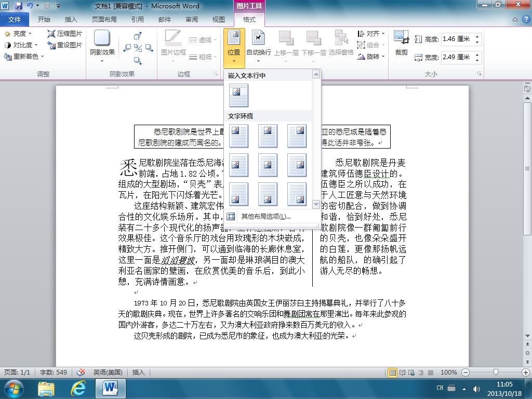Image resolution: width=532 pixels, height=399 pixels.
Task: Open the 对比度 (Contrast) dropdown
Action: point(21,45)
